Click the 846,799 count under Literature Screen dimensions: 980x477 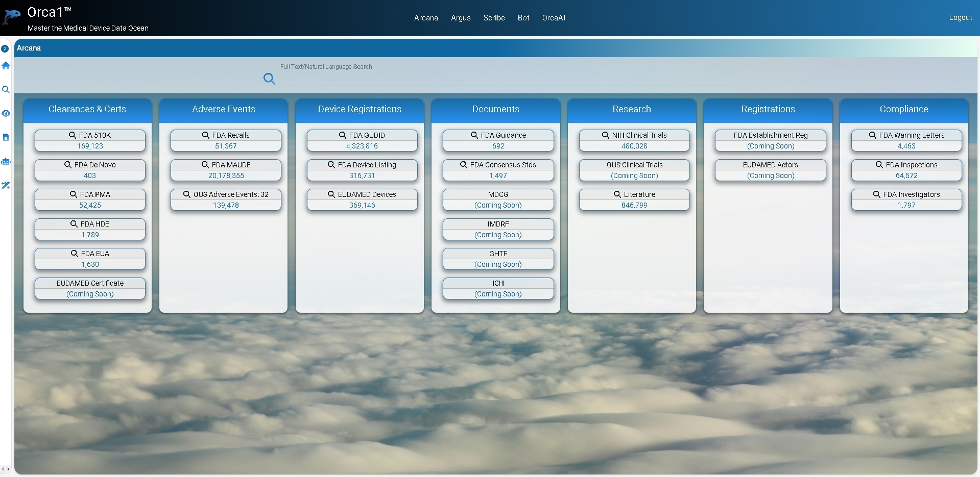pyautogui.click(x=634, y=206)
